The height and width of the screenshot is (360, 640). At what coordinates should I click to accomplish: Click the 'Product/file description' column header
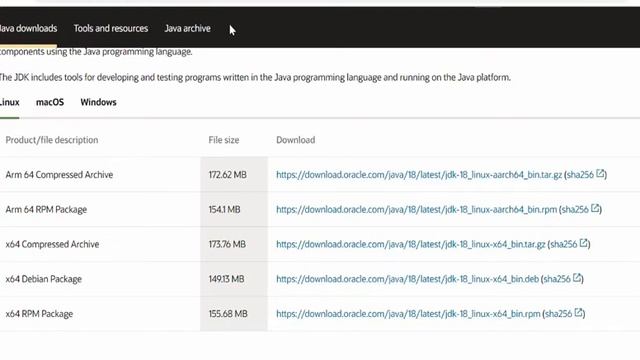click(x=52, y=140)
